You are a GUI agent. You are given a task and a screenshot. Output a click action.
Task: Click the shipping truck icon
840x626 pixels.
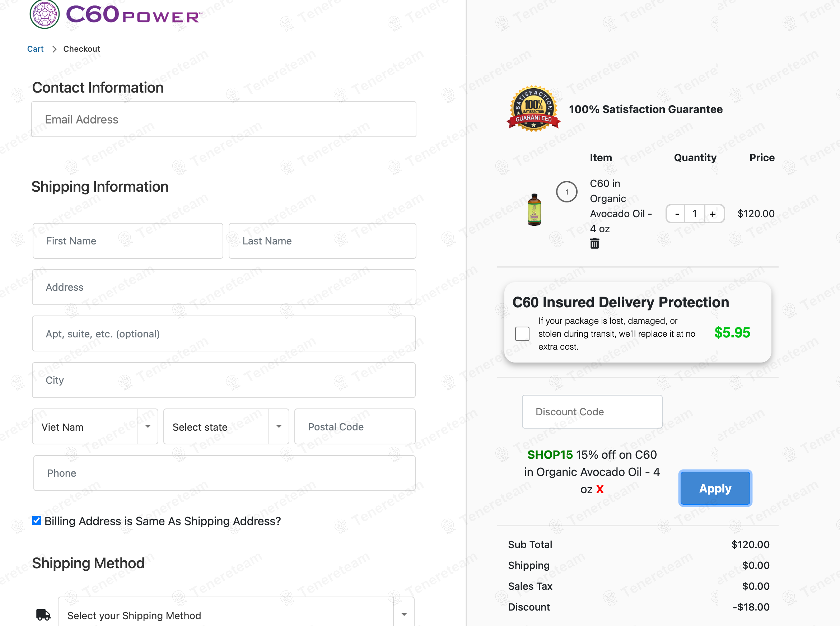pos(43,615)
